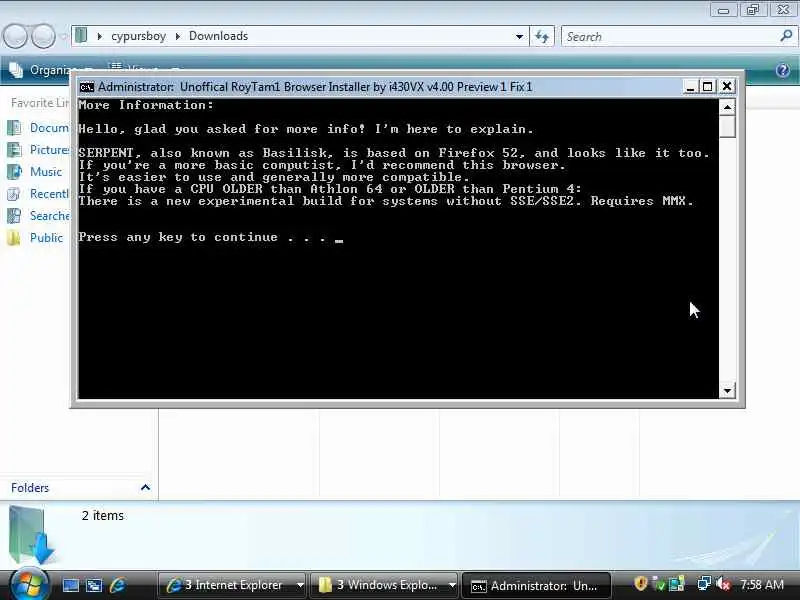Click the Music folder icon in sidebar
Screen dimensions: 800x600
pyautogui.click(x=14, y=171)
